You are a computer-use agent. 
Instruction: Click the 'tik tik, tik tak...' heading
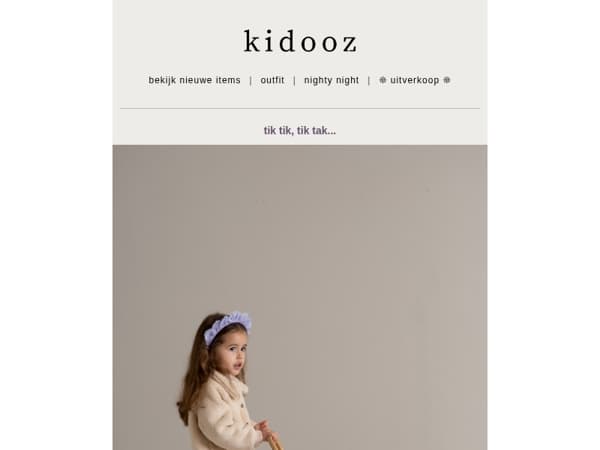coord(300,130)
